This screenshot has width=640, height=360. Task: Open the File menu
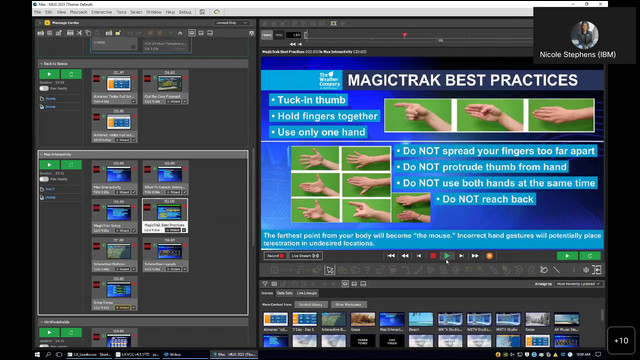click(x=38, y=12)
